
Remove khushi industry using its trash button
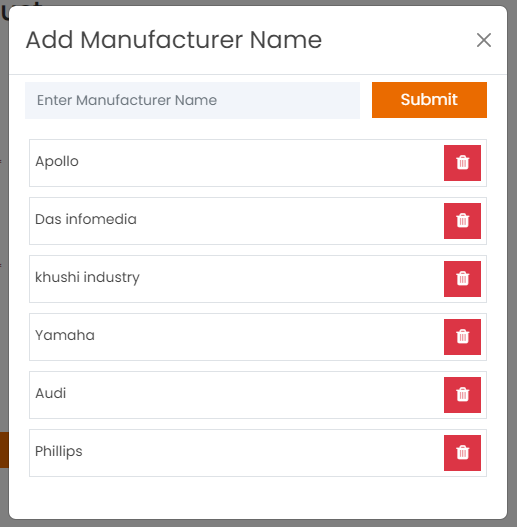point(462,279)
